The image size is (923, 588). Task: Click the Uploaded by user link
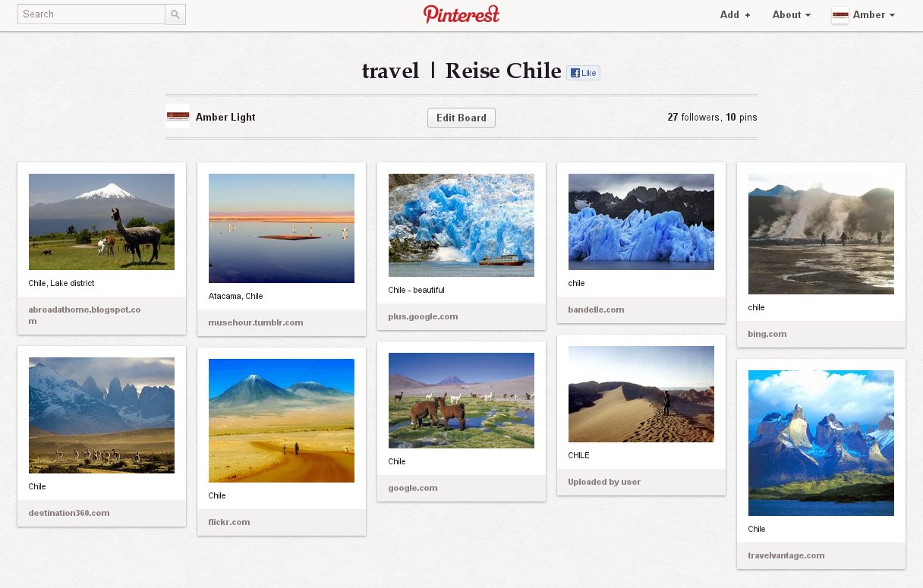604,482
